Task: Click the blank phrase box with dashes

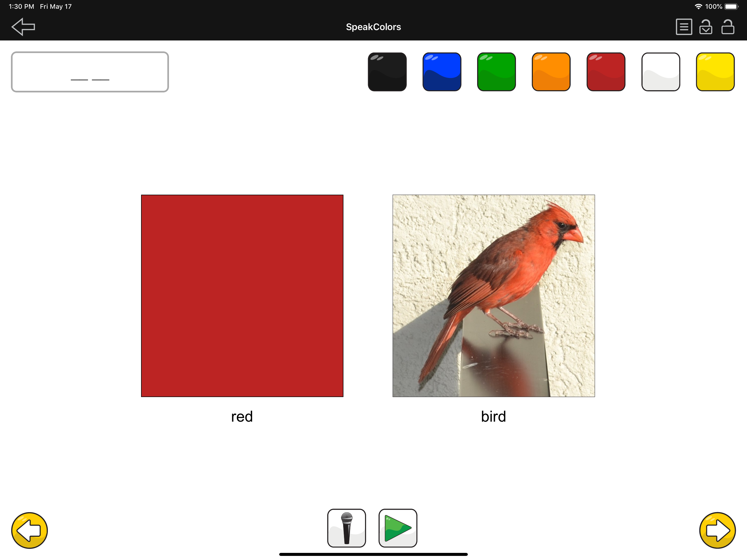Action: (x=90, y=72)
